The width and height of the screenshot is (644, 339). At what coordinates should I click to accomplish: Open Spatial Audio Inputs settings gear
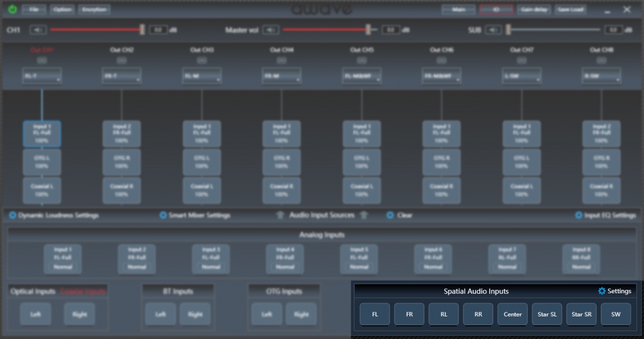click(x=602, y=291)
